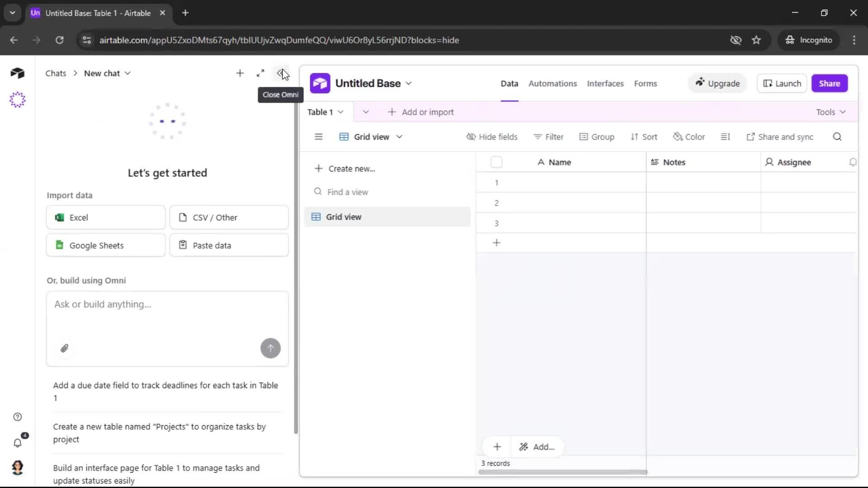Click Add or import table

tap(421, 112)
